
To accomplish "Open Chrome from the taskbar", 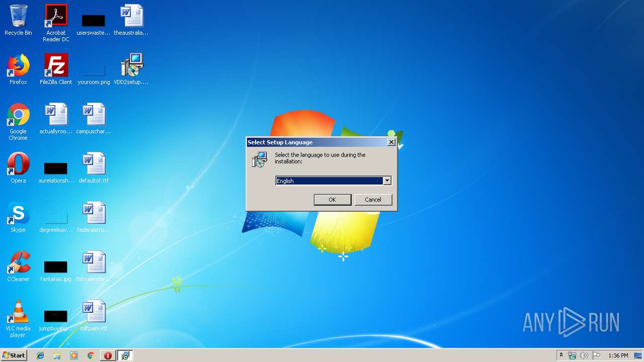I will coord(91,355).
